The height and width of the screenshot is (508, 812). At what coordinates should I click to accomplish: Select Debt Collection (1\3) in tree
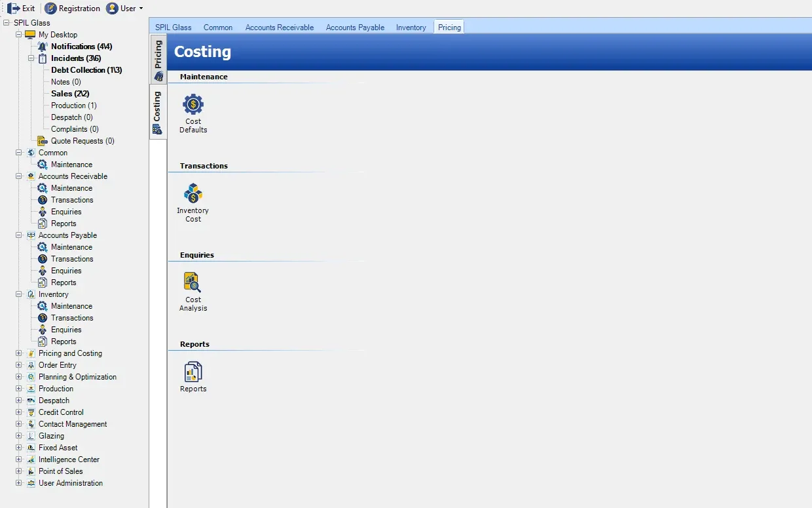[86, 70]
